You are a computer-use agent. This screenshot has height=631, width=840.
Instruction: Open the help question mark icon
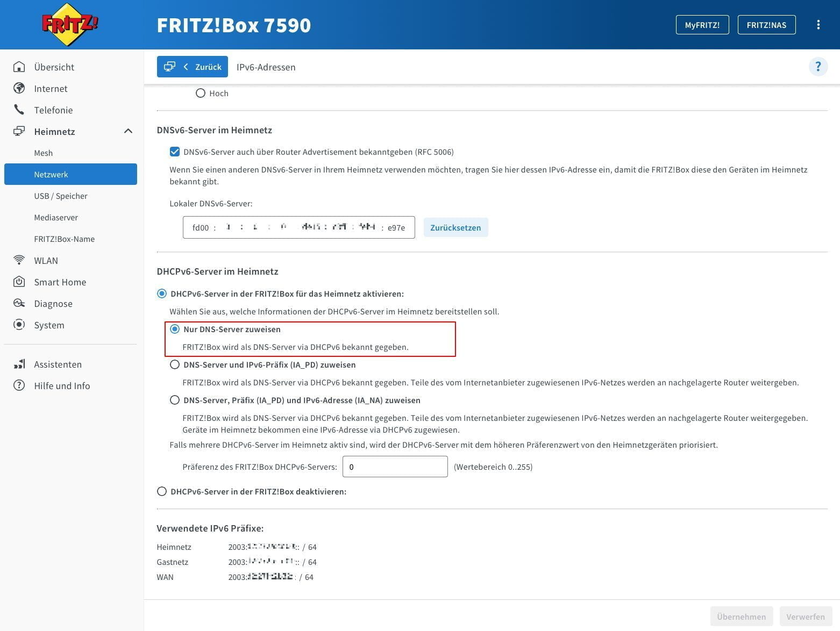[818, 67]
